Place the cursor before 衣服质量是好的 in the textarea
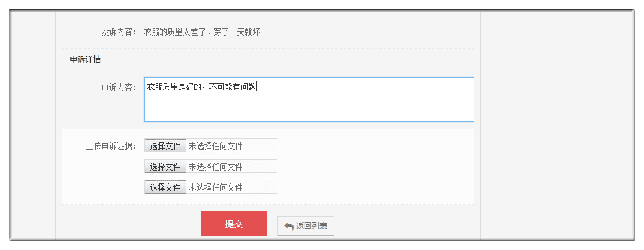Viewport: 644px width, 250px height. (147, 87)
